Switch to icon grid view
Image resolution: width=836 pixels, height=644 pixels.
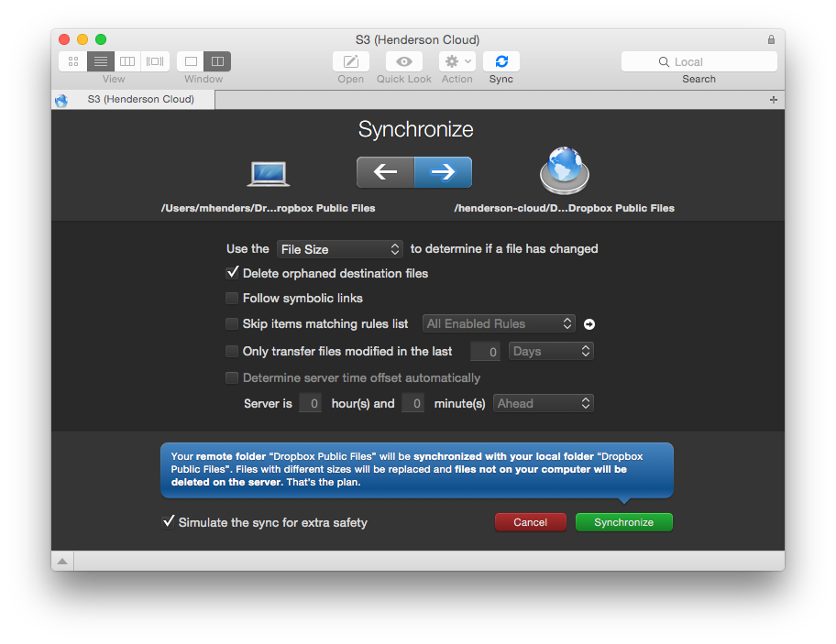pyautogui.click(x=73, y=61)
